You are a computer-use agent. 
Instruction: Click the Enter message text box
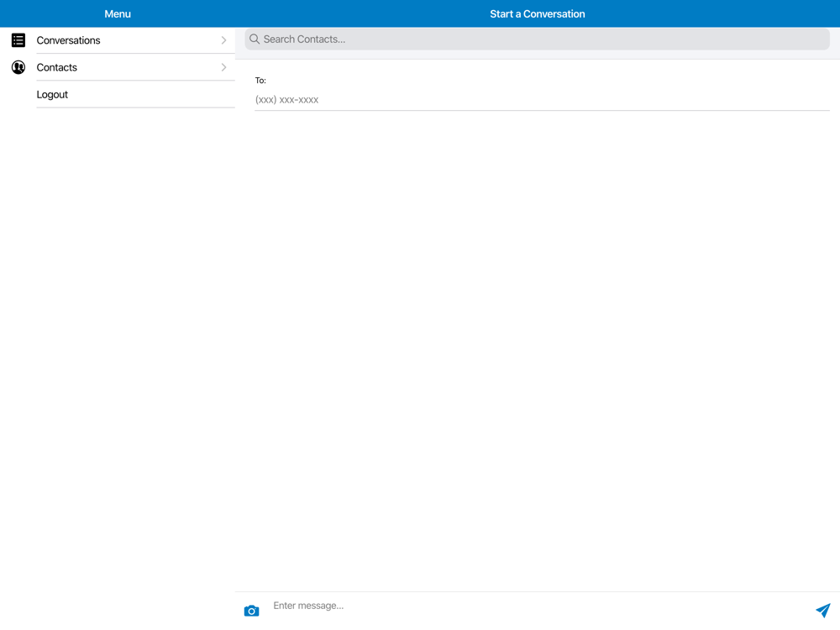click(x=538, y=606)
